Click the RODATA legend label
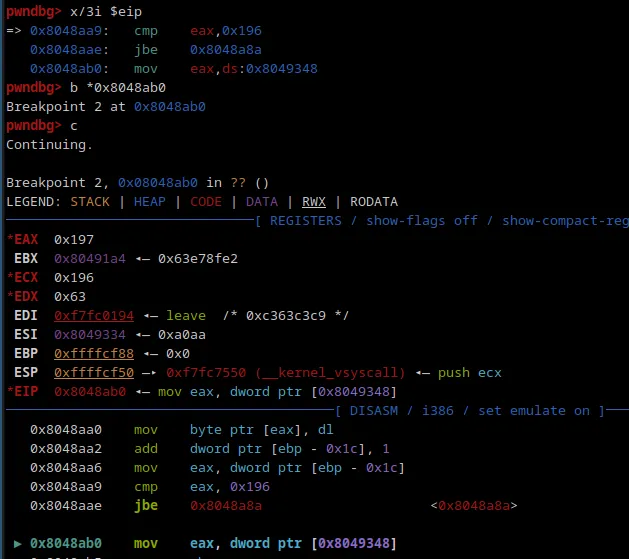 [374, 202]
